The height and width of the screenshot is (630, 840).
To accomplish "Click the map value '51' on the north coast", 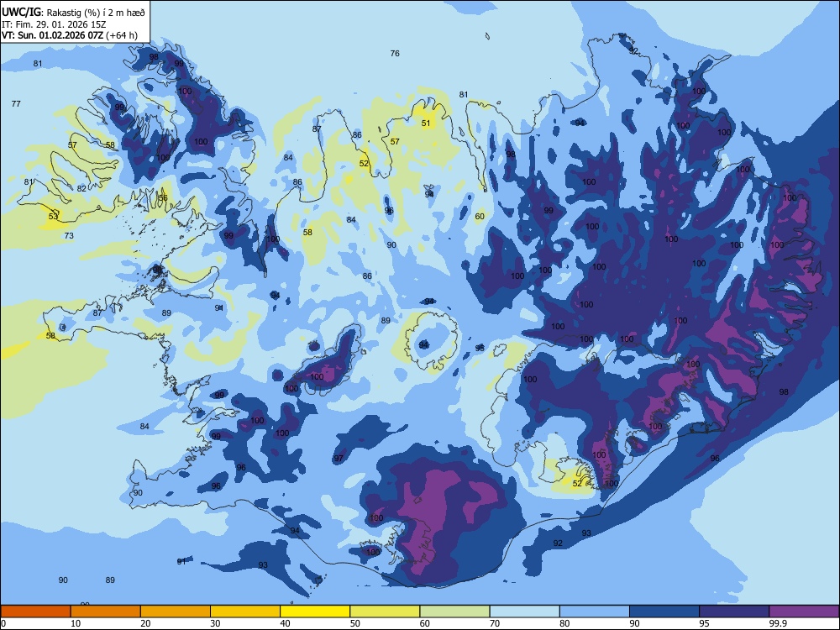I will (425, 123).
